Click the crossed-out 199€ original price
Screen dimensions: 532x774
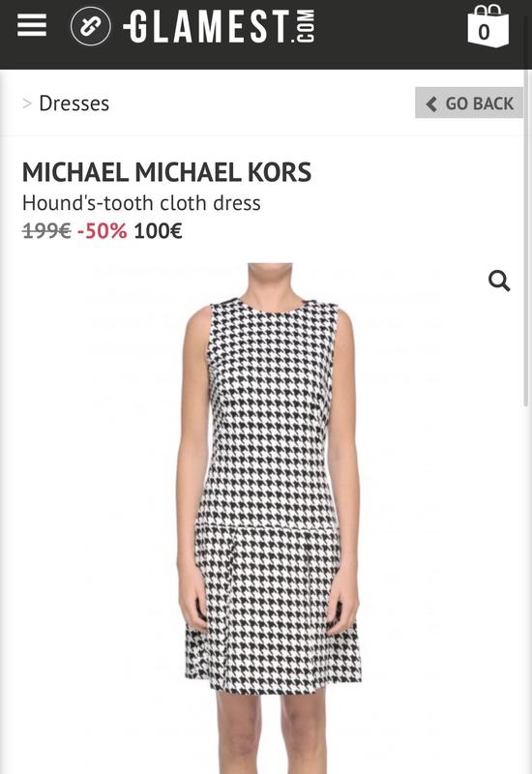click(x=46, y=230)
